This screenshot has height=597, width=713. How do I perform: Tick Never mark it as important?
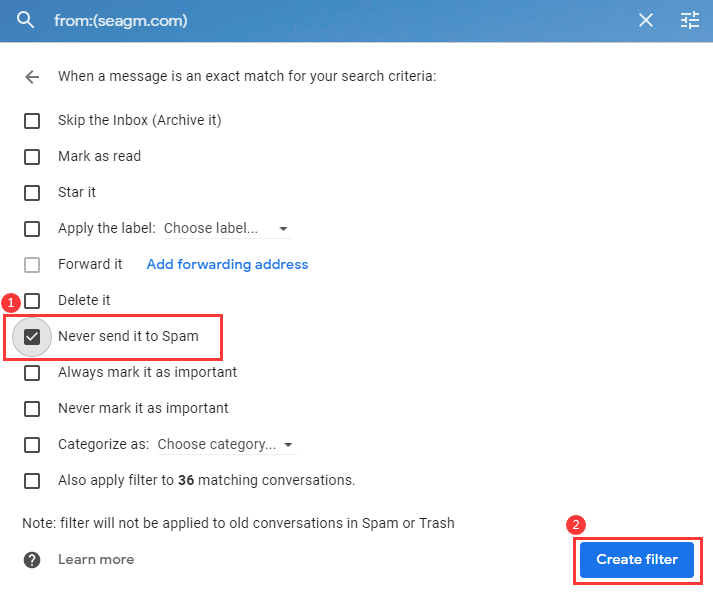[32, 409]
